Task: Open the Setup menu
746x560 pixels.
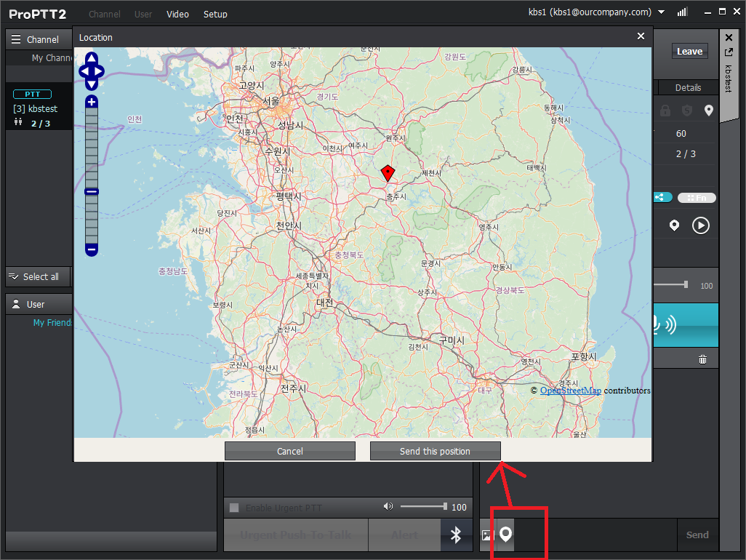Action: [215, 15]
